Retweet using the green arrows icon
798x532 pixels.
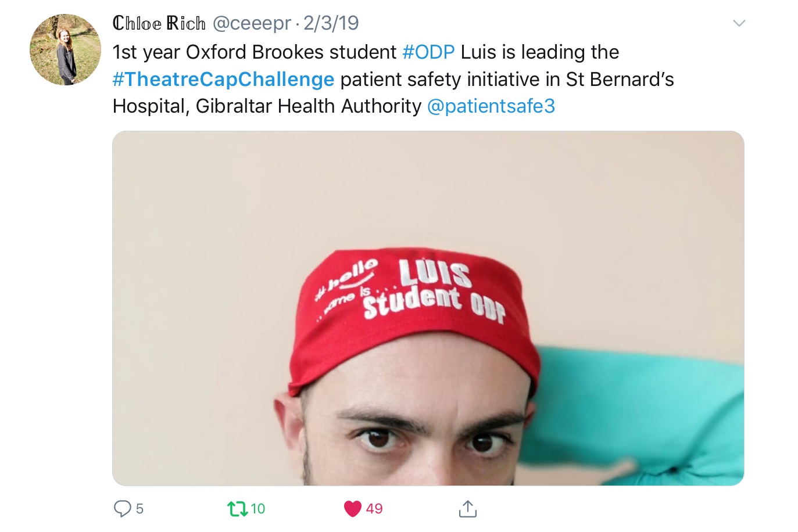point(237,509)
